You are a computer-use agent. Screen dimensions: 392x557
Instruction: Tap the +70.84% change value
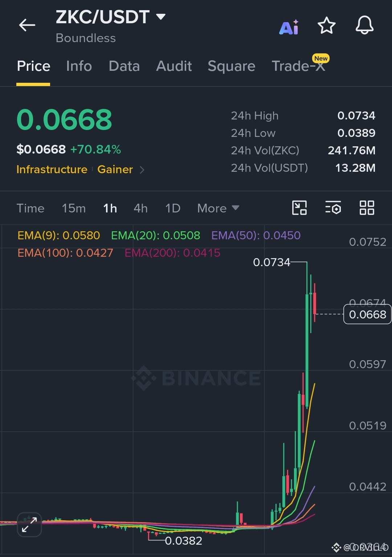[x=95, y=149]
